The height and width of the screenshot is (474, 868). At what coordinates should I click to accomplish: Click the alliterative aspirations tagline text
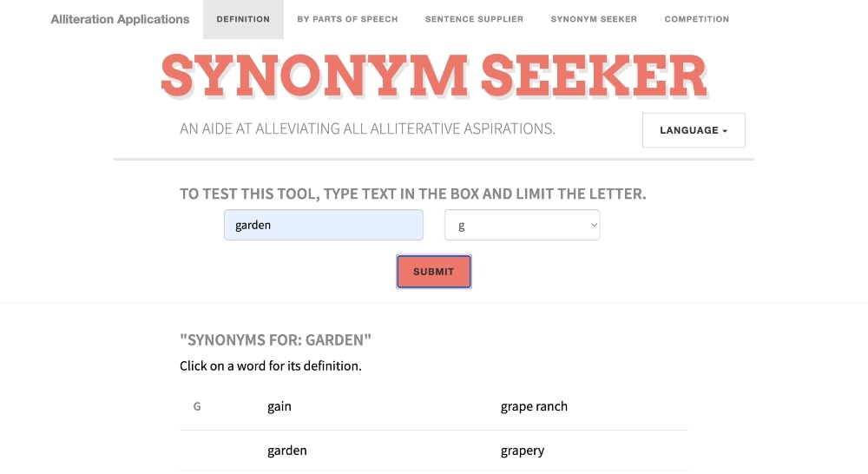point(367,128)
